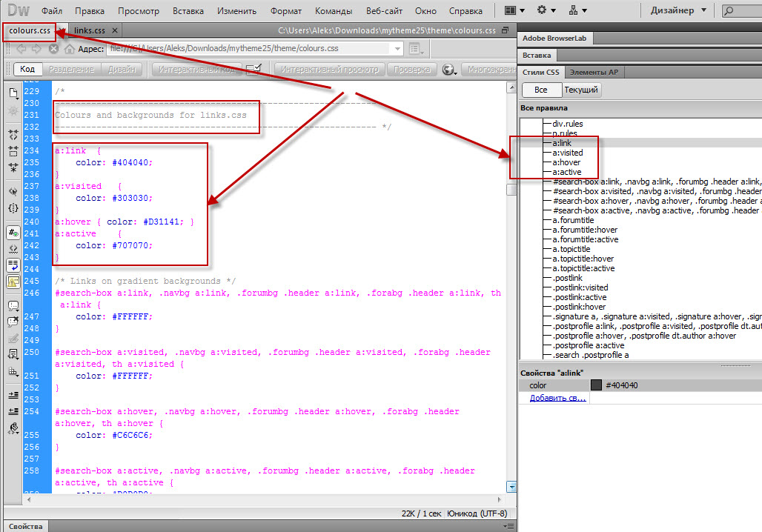
Task: Click the #404040 color swatch
Action: [596, 385]
